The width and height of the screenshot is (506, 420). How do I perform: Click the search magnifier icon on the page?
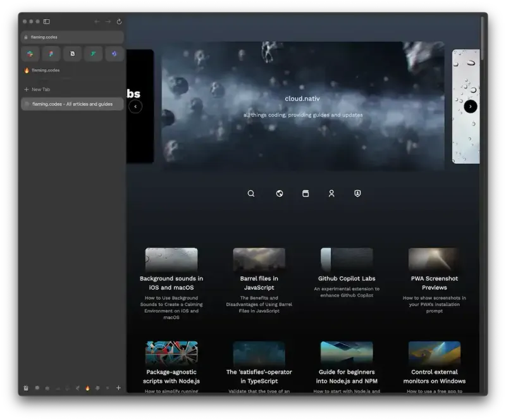coord(251,194)
